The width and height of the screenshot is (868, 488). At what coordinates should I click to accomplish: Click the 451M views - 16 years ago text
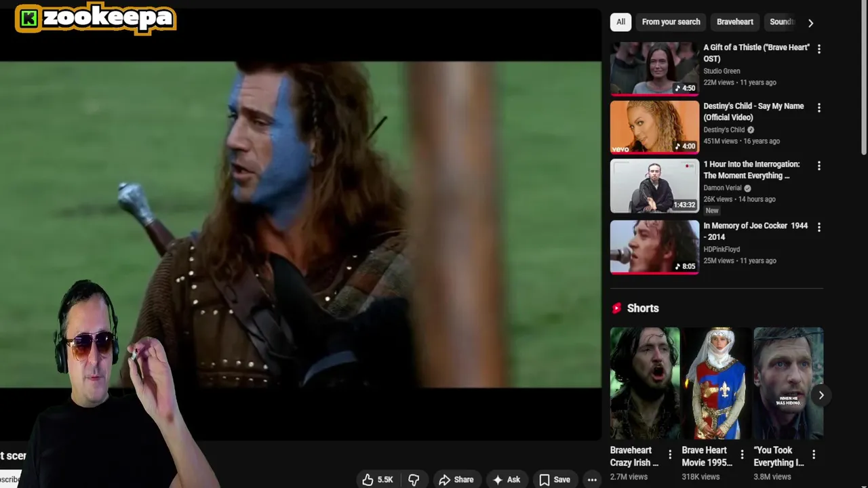tap(741, 141)
